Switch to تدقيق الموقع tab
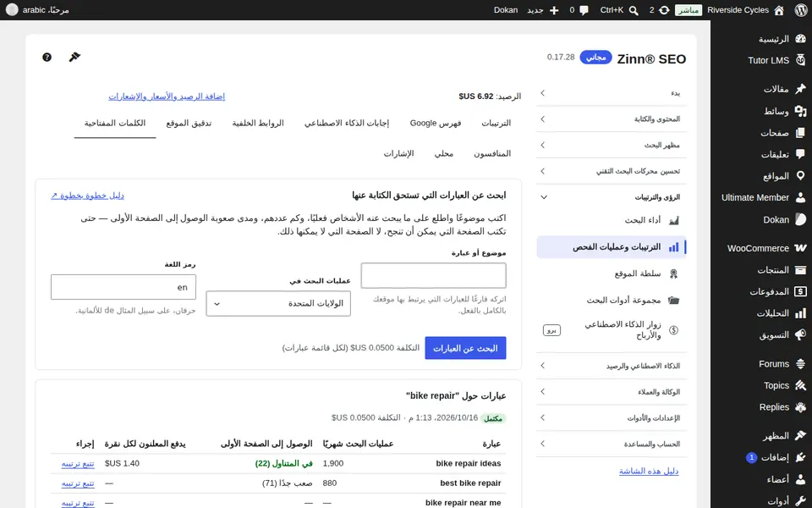The image size is (812, 508). click(x=189, y=124)
